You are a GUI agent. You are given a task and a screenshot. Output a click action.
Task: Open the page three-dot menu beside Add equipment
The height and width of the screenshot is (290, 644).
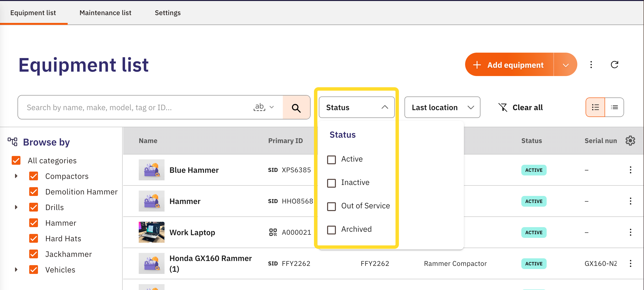point(591,65)
